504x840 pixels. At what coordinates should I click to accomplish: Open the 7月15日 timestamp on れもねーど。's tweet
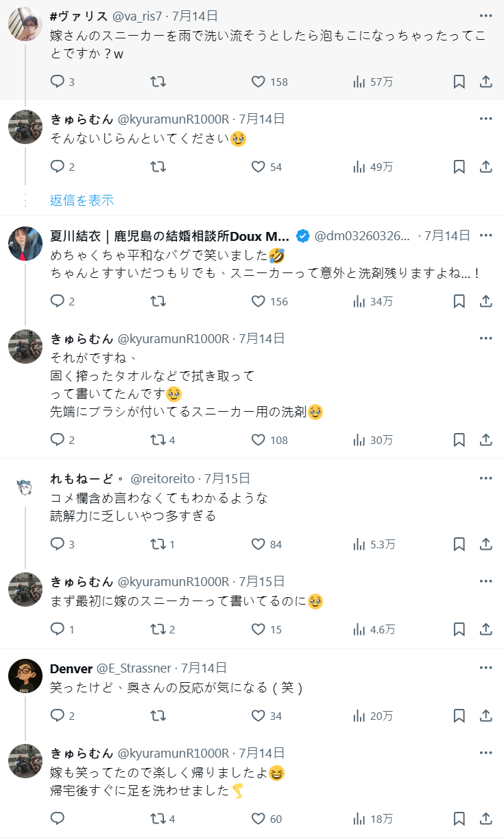click(228, 478)
